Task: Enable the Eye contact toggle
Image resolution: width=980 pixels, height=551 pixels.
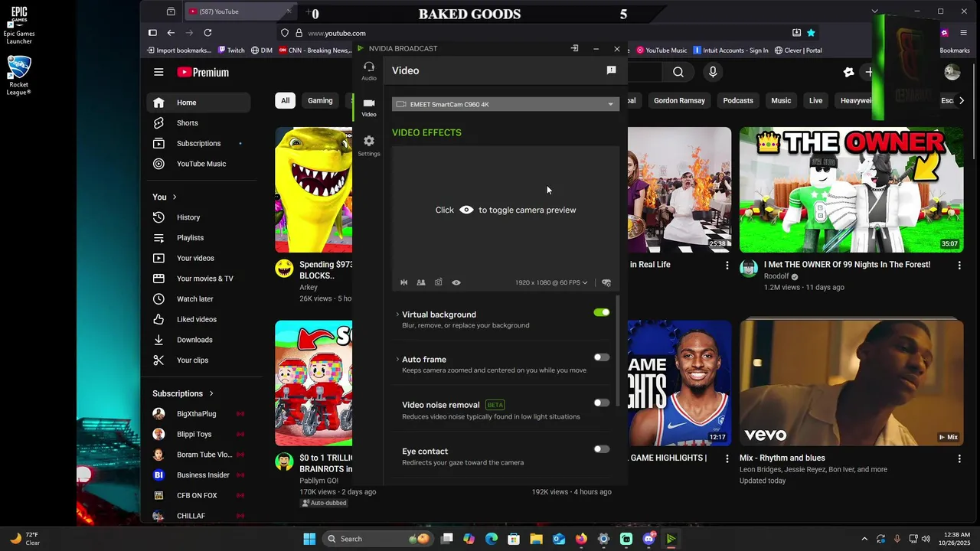Action: click(602, 449)
